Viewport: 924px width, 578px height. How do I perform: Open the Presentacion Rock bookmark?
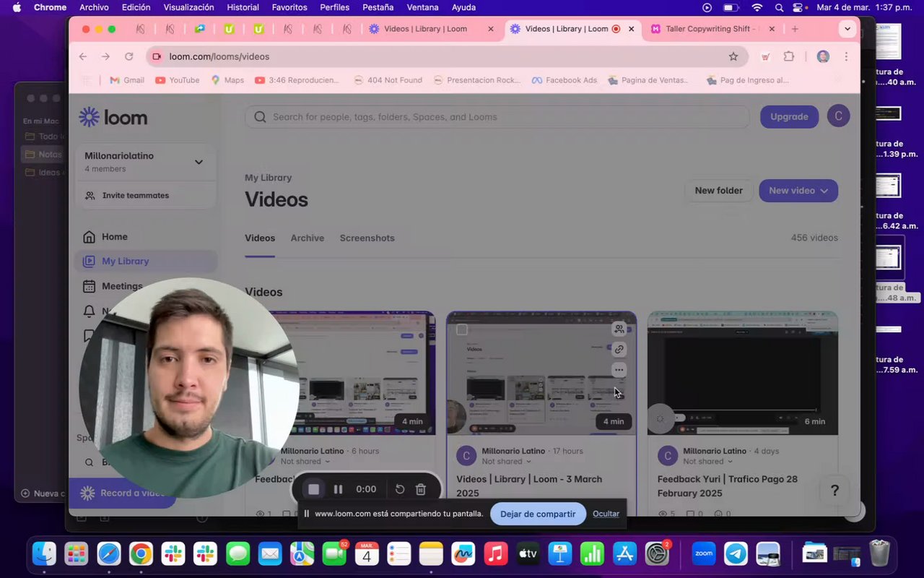[476, 80]
